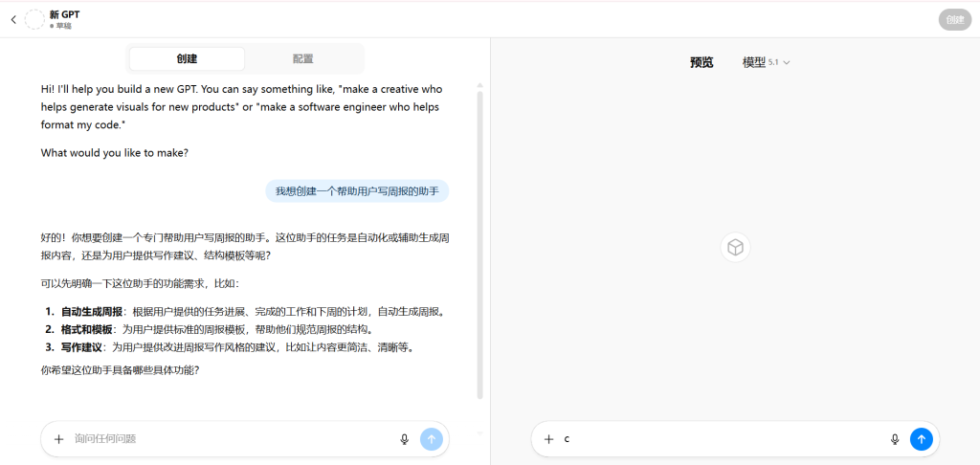
Task: Click the back arrow beside 新 GPT
Action: coord(12,19)
